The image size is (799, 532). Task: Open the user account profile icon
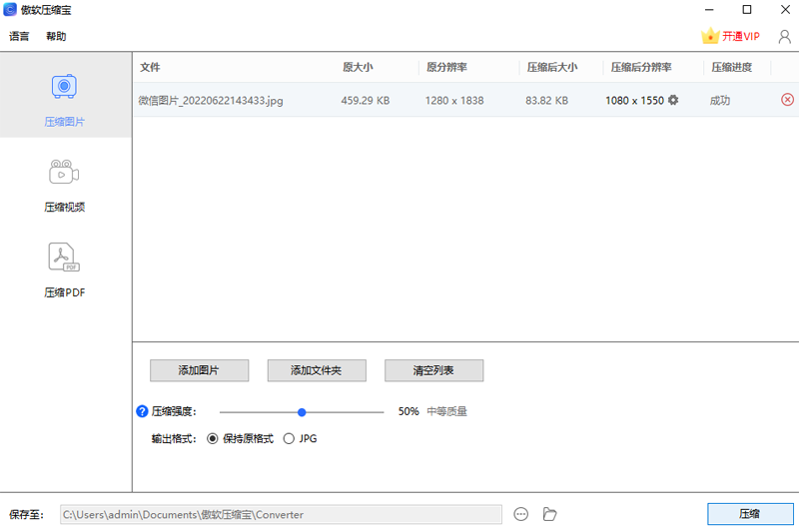pos(783,36)
